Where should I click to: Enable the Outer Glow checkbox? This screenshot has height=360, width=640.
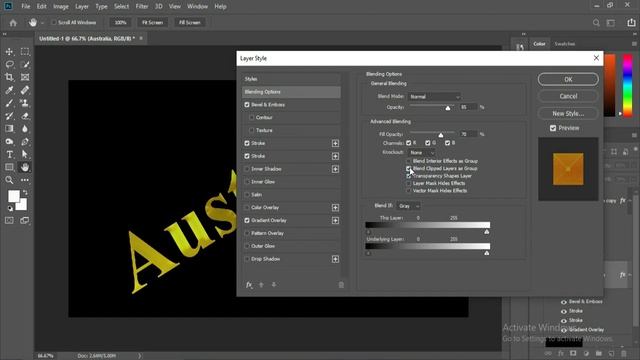point(247,246)
